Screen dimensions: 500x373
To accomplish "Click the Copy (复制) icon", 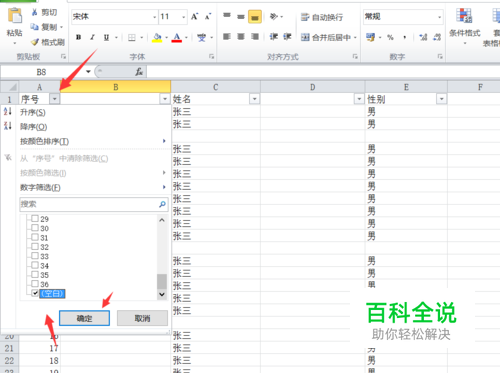I will pyautogui.click(x=34, y=27).
